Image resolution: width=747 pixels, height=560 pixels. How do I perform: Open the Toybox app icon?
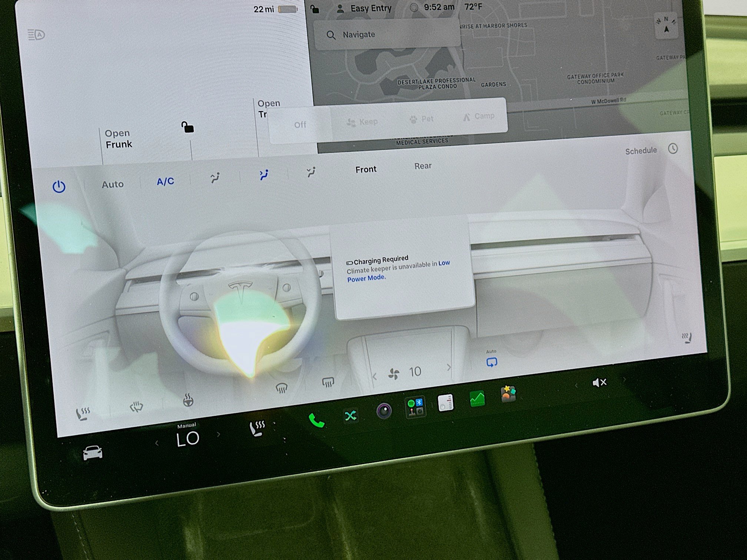(508, 394)
